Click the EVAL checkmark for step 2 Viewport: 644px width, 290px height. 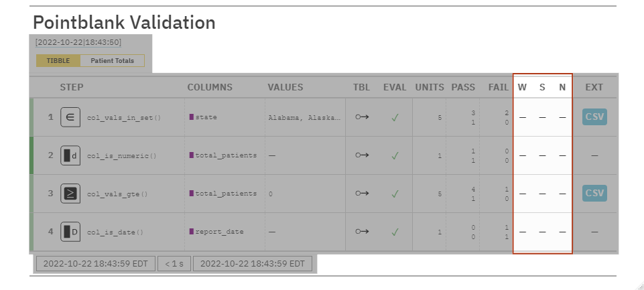tap(395, 155)
